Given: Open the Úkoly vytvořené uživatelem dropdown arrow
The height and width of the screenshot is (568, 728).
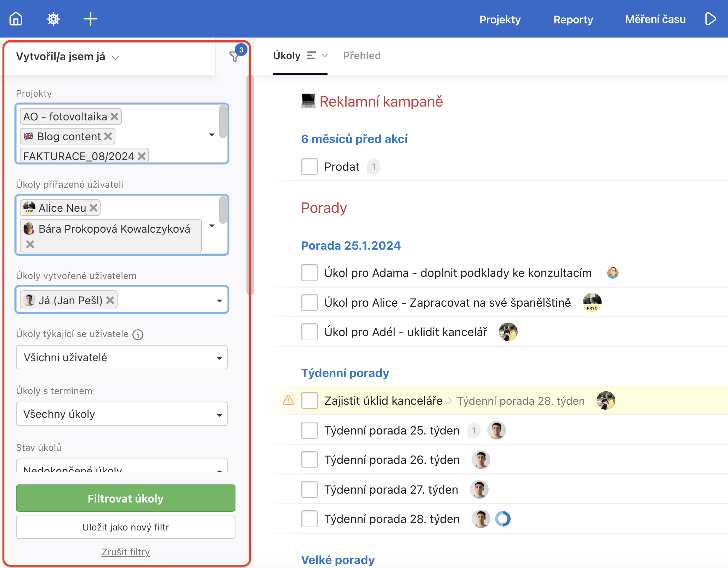Looking at the screenshot, I should [x=220, y=301].
